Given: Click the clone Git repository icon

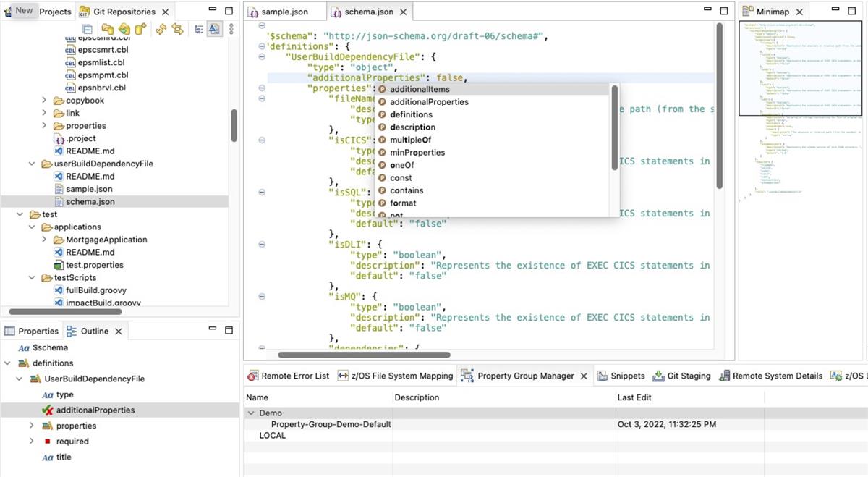Looking at the screenshot, I should pyautogui.click(x=124, y=29).
